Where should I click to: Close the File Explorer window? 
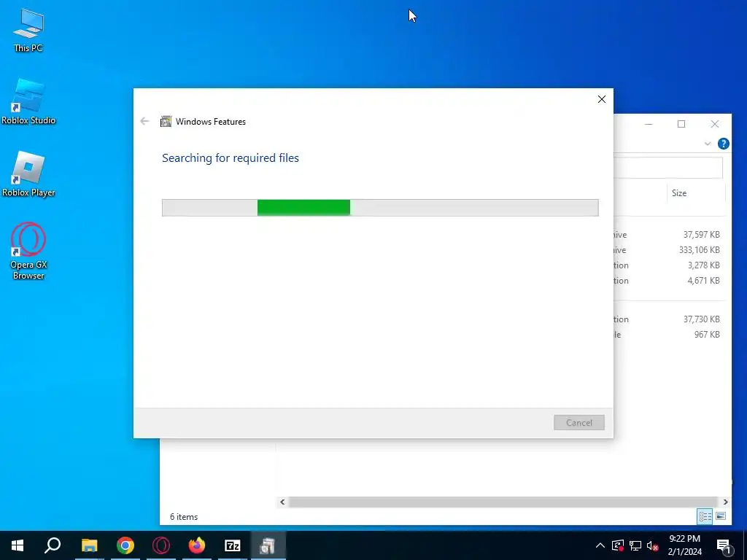pyautogui.click(x=715, y=124)
